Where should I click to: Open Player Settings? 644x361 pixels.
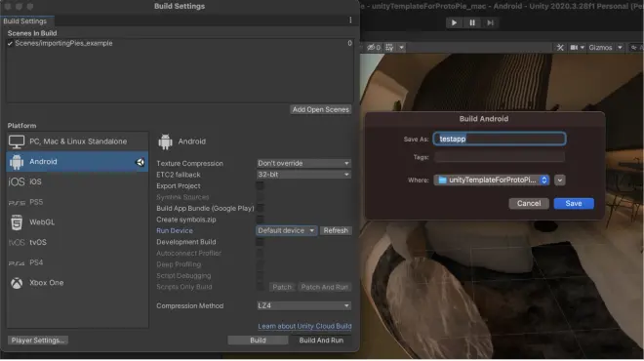[x=38, y=341]
